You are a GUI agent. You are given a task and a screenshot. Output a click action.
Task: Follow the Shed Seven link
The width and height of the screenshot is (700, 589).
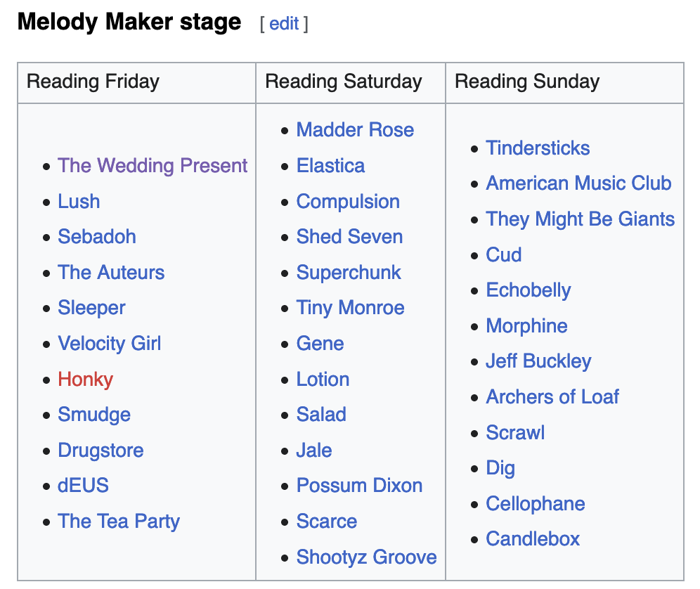tap(349, 237)
